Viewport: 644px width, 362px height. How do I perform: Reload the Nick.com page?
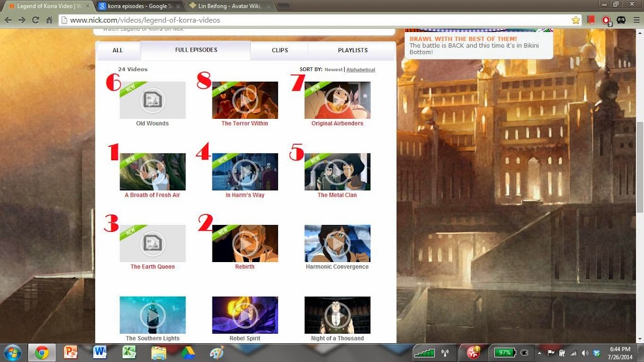pos(36,19)
